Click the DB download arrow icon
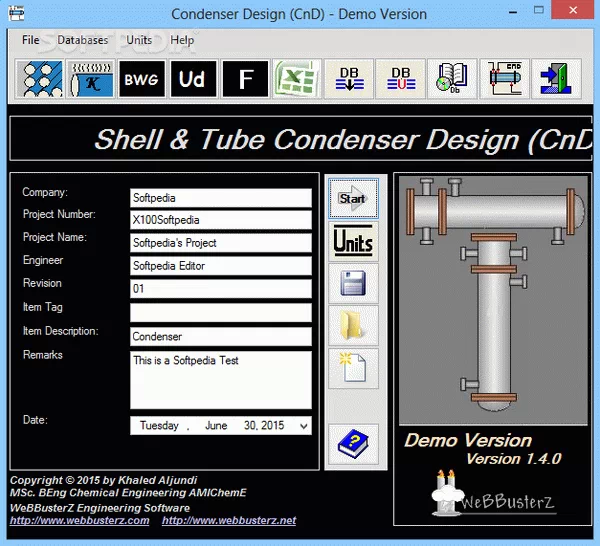The height and width of the screenshot is (546, 600). tap(349, 79)
